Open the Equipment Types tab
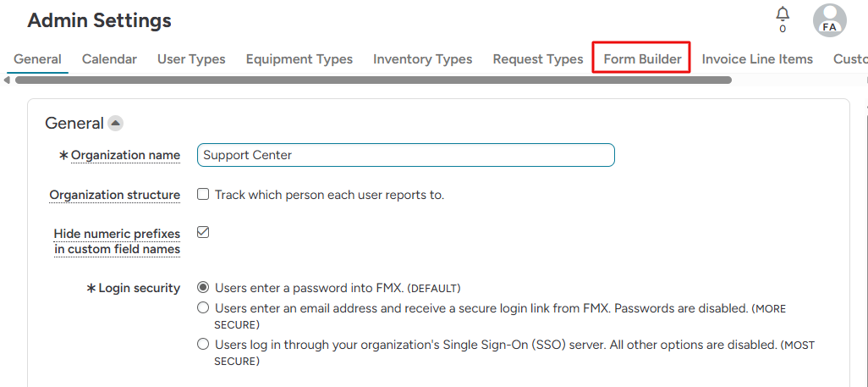The width and height of the screenshot is (868, 387). (x=299, y=59)
